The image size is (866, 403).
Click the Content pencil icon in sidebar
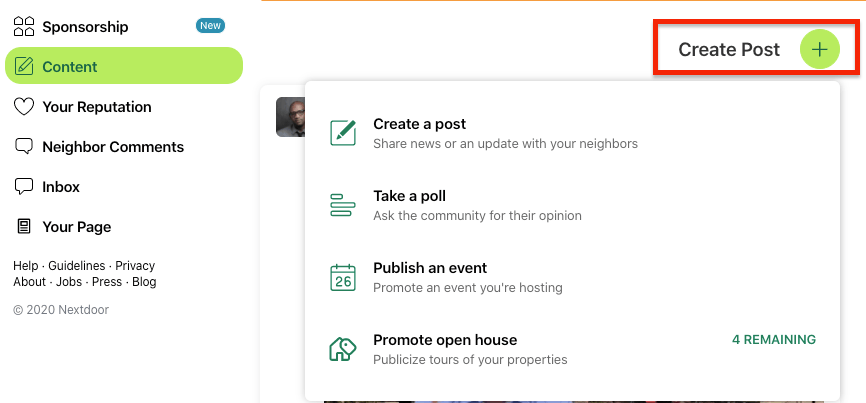(23, 66)
